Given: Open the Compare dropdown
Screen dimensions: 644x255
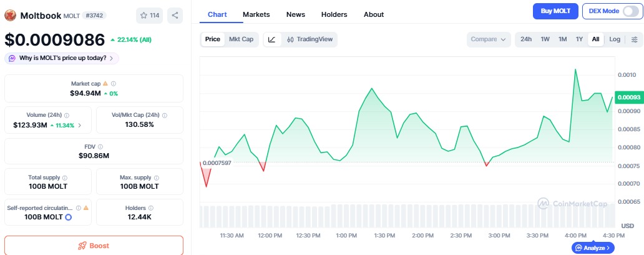Looking at the screenshot, I should pyautogui.click(x=489, y=39).
